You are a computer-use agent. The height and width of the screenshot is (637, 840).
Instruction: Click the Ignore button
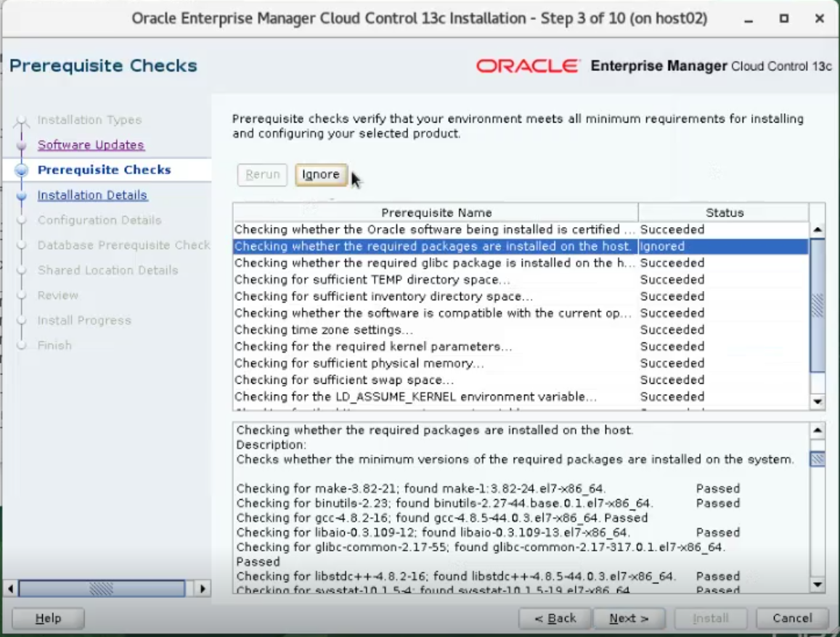320,175
